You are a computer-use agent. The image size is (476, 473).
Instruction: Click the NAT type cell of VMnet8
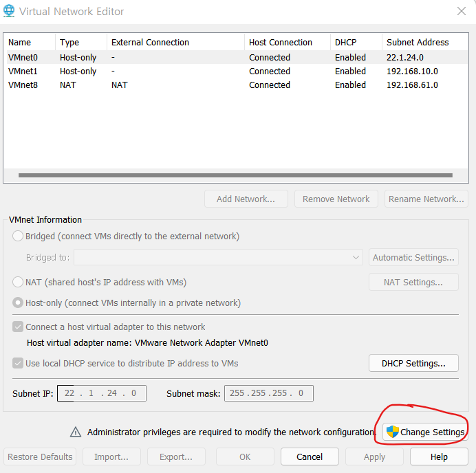point(67,85)
